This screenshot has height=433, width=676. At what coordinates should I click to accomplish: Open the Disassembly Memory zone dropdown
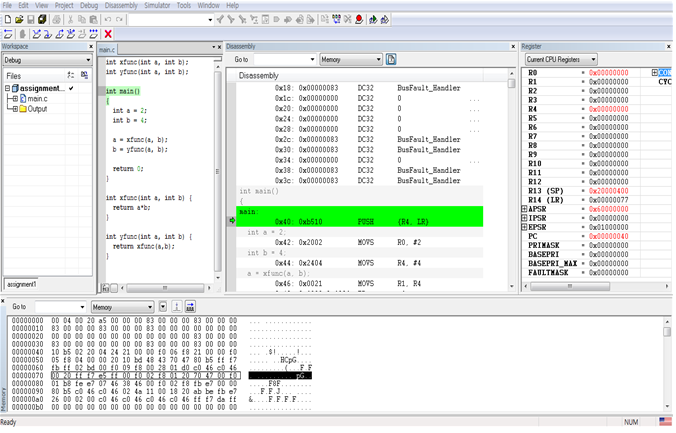[x=379, y=60]
